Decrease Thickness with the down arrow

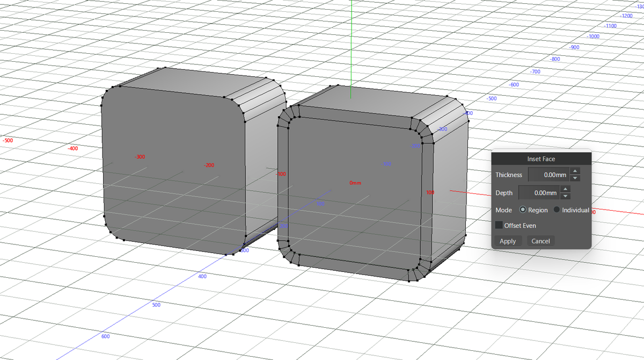[575, 178]
